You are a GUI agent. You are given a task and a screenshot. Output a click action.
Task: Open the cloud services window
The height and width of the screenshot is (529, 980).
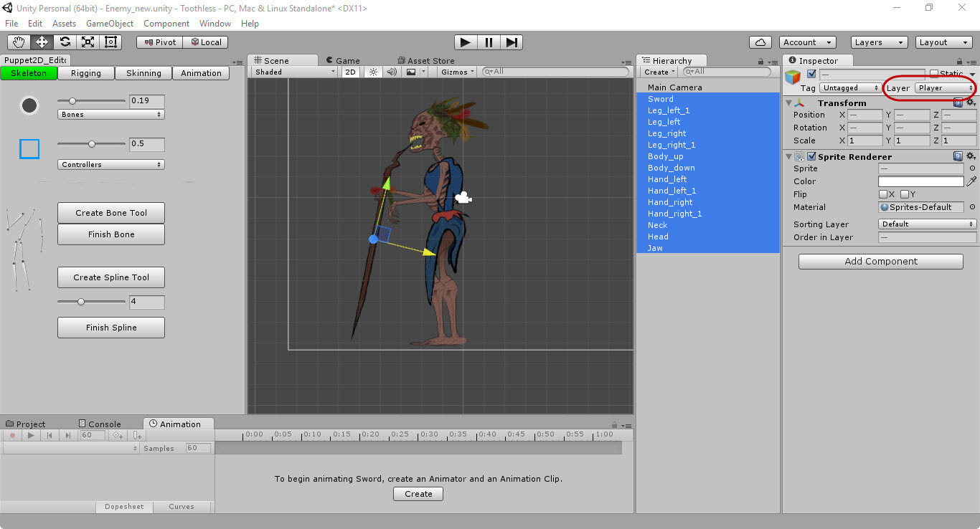(x=760, y=42)
